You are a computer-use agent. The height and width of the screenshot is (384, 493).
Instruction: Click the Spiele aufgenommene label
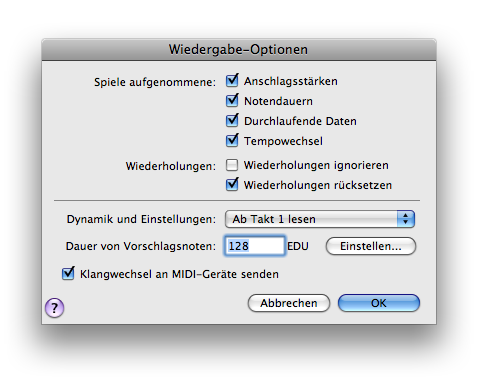155,82
